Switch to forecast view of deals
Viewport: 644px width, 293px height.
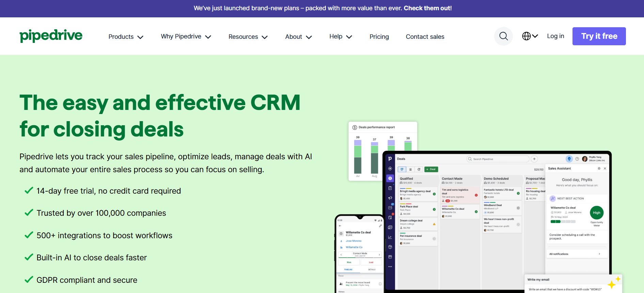pos(419,169)
